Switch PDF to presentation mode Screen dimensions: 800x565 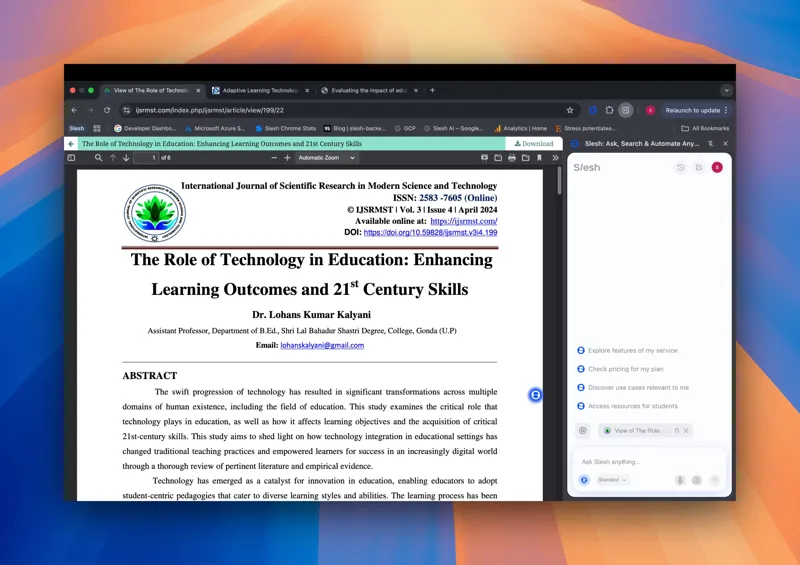(484, 158)
